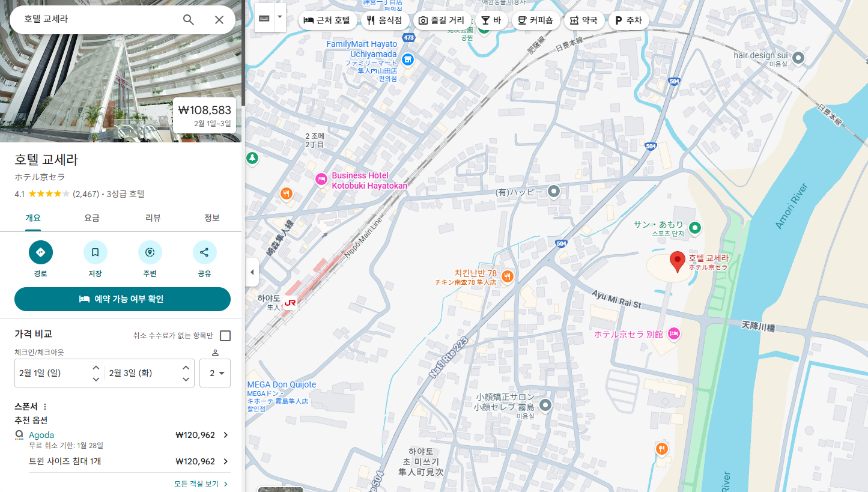The image size is (868, 492).
Task: Decrease checkout date with down arrow
Action: [x=186, y=379]
